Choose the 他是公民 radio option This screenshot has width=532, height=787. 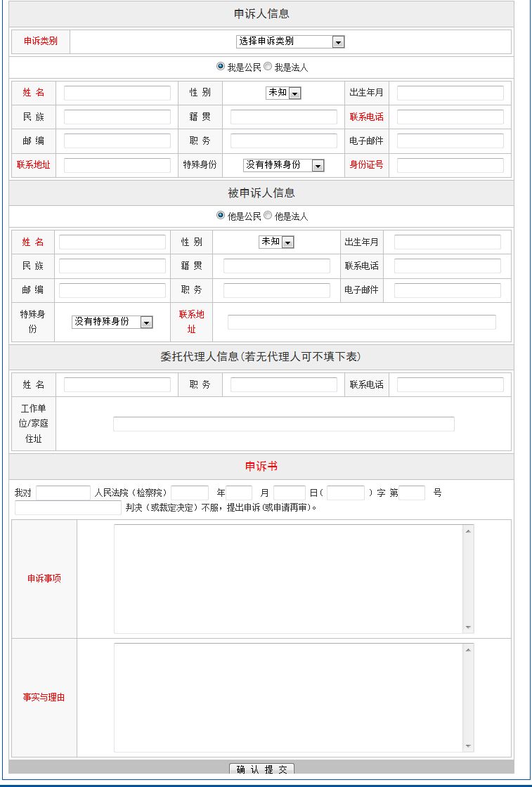click(221, 216)
